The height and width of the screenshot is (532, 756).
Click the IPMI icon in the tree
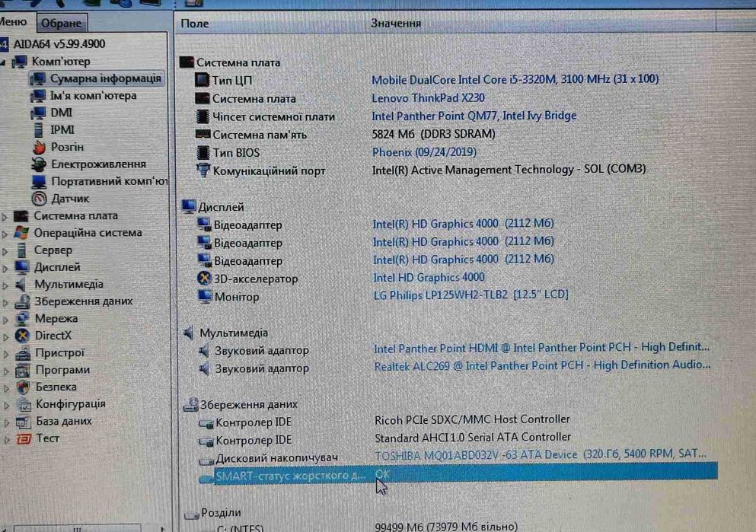[39, 130]
